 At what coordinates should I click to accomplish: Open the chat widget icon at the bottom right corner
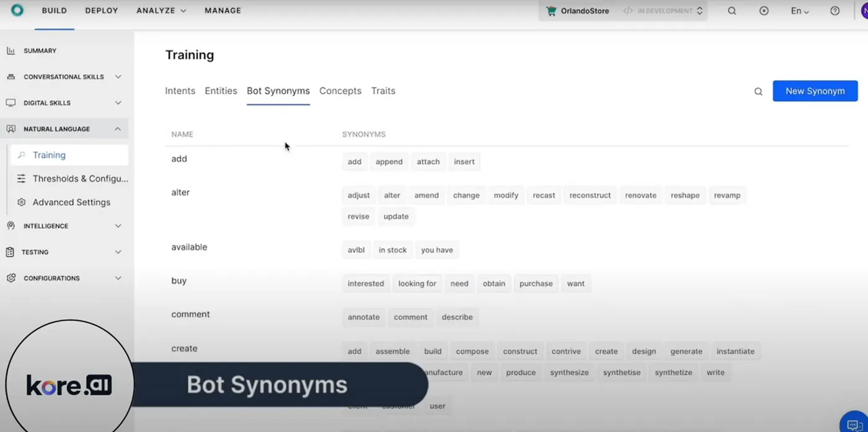click(854, 426)
